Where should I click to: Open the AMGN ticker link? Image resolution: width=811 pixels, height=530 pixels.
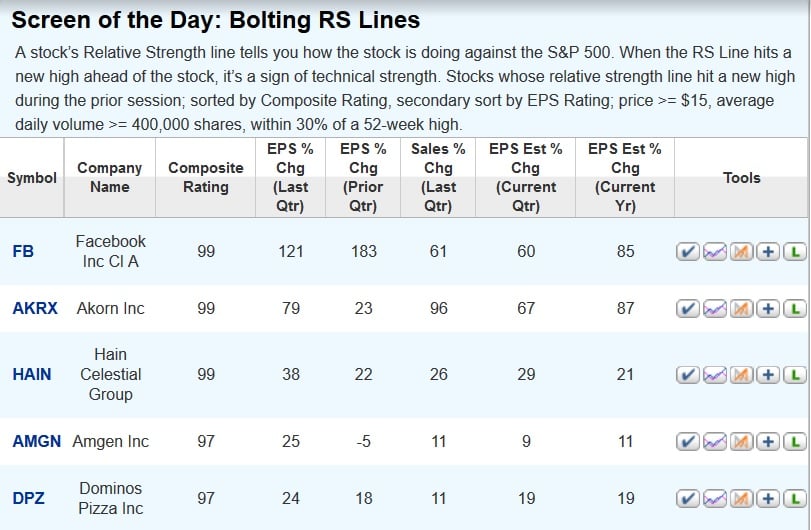tap(37, 442)
